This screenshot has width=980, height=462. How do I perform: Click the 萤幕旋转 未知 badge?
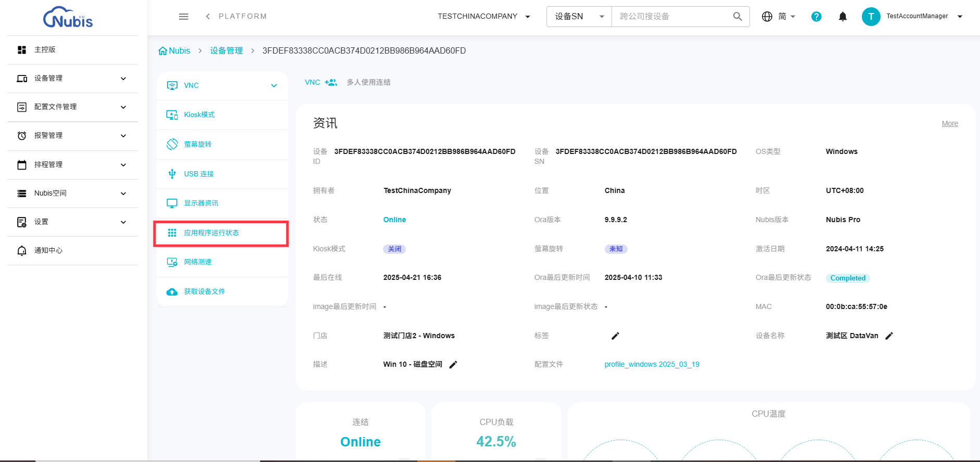[616, 249]
